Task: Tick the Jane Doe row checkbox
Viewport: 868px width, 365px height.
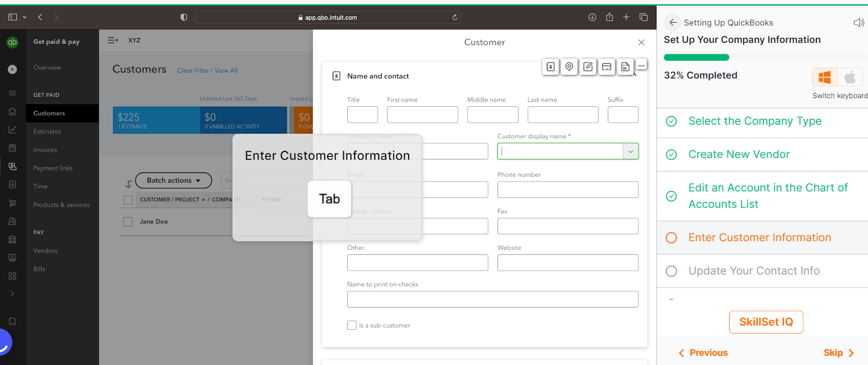Action: (128, 222)
